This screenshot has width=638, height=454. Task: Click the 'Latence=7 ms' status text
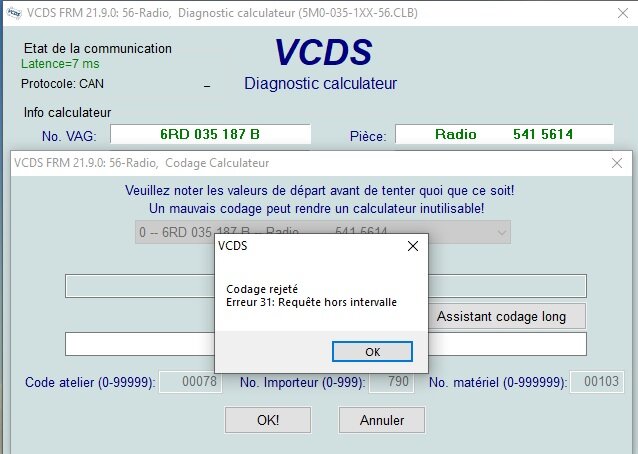[x=60, y=64]
